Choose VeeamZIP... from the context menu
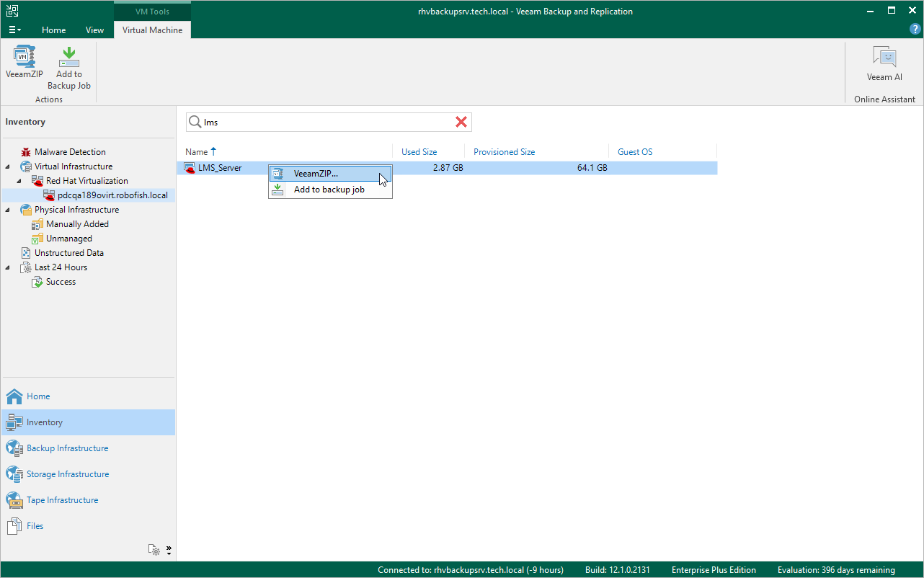This screenshot has height=578, width=924. click(x=331, y=174)
